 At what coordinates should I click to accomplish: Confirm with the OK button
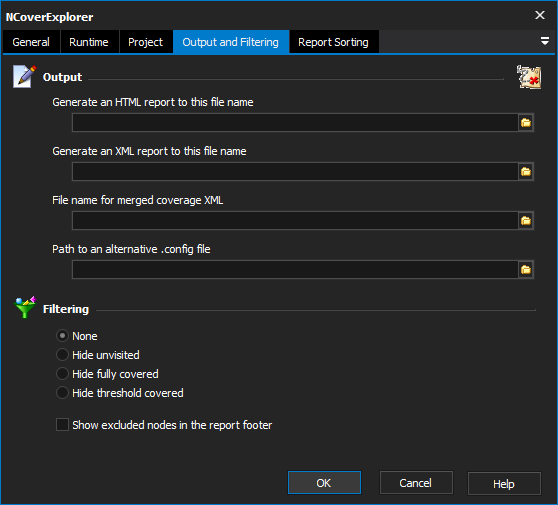tap(324, 483)
